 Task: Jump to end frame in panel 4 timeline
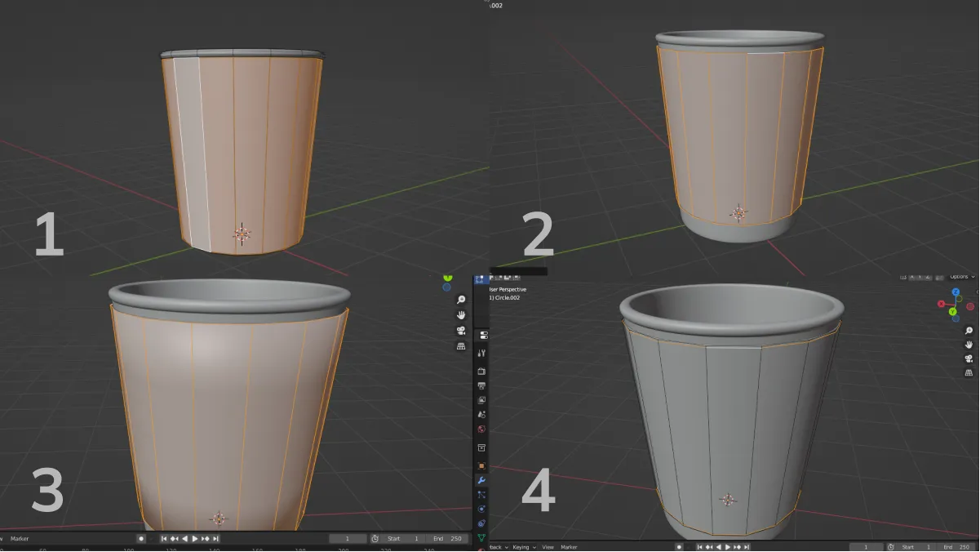[x=747, y=547]
